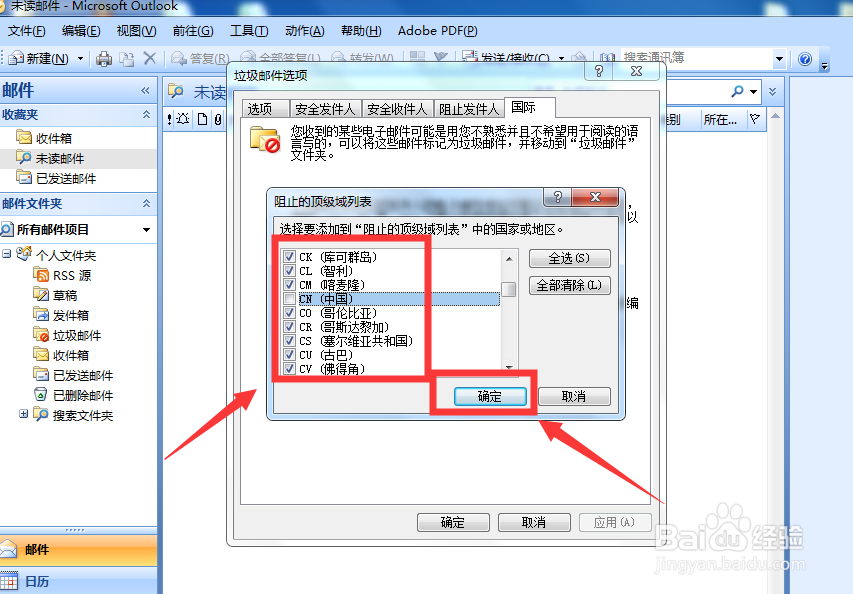Click the print icon in the toolbar
The height and width of the screenshot is (594, 853).
[x=103, y=58]
